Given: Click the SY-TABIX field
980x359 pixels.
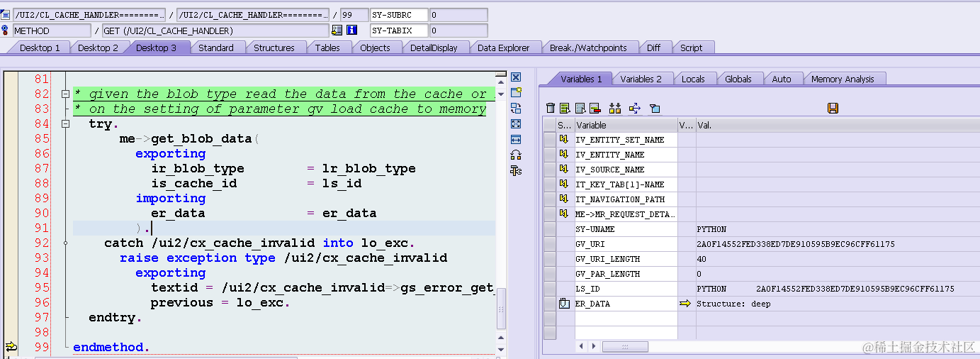Looking at the screenshot, I should pos(400,31).
